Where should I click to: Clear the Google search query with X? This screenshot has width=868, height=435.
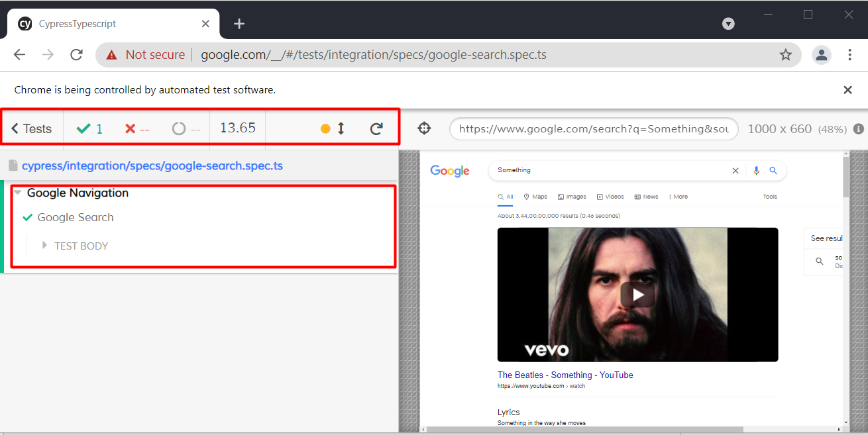pos(735,170)
